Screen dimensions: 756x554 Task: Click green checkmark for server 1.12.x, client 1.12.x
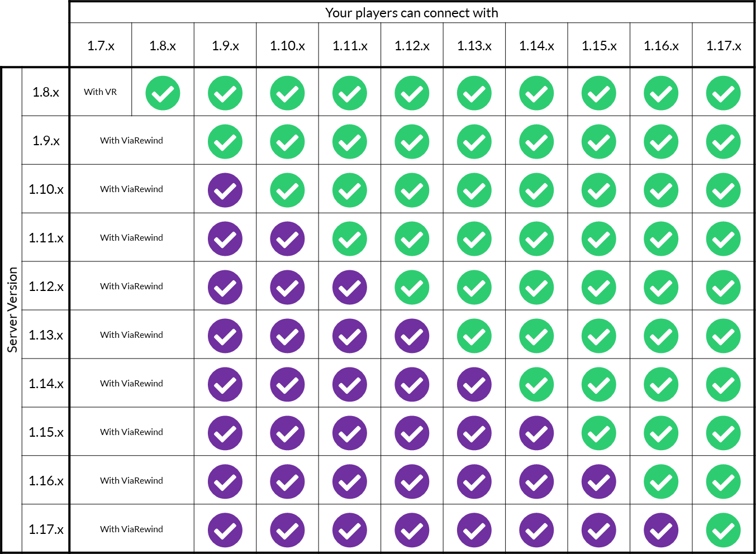tap(412, 288)
